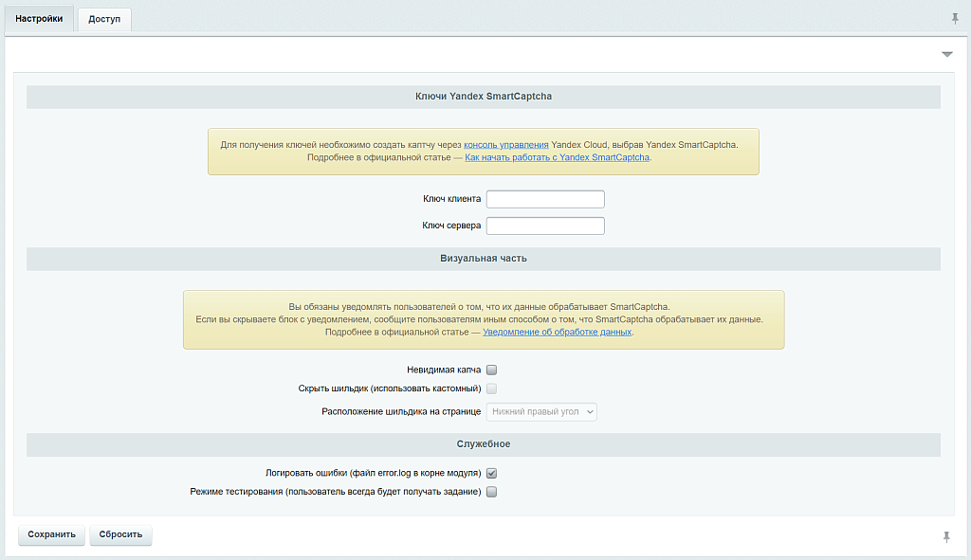
Task: Open the 'Расположение шильдика на странице' dropdown
Action: point(540,411)
